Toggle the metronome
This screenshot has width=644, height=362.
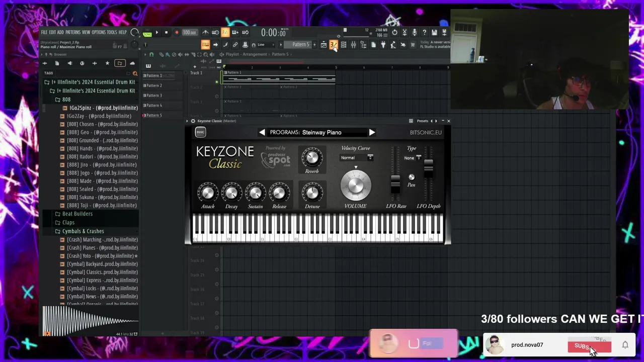click(x=205, y=33)
